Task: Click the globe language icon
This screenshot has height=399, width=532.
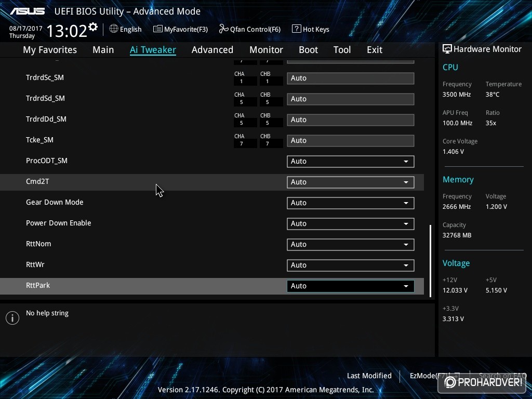Action: 114,29
